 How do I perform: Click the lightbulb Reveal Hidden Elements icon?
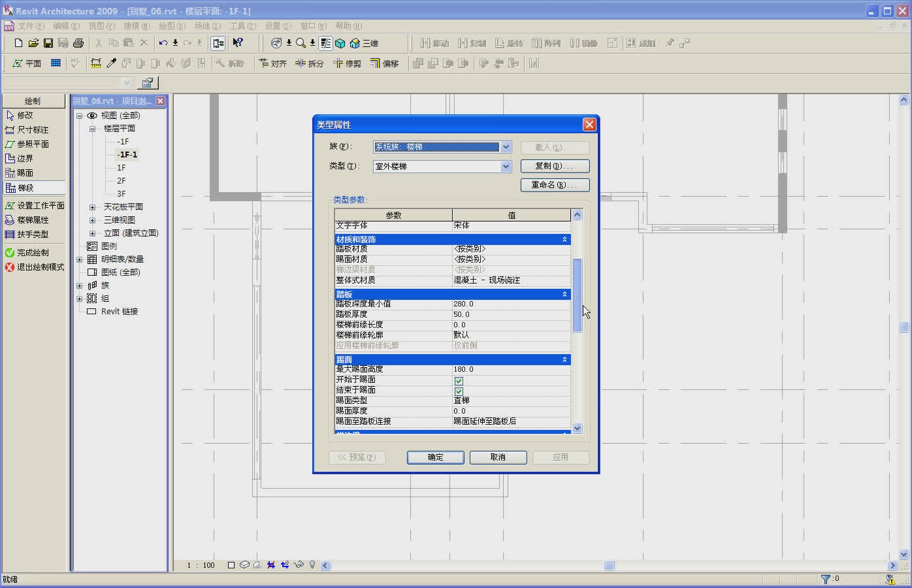pyautogui.click(x=312, y=565)
